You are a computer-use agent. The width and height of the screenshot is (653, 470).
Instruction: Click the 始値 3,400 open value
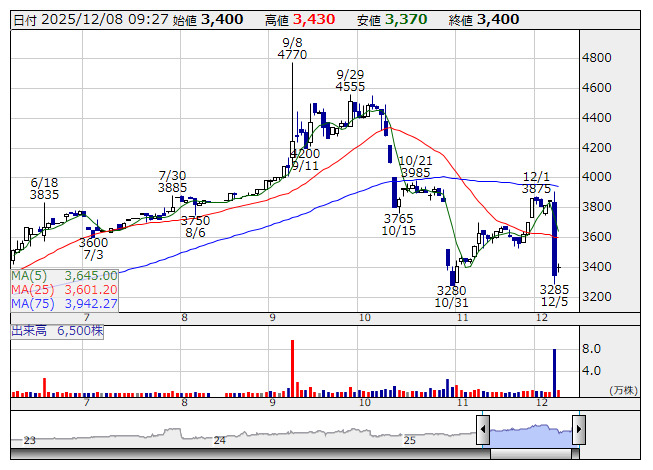coord(208,20)
